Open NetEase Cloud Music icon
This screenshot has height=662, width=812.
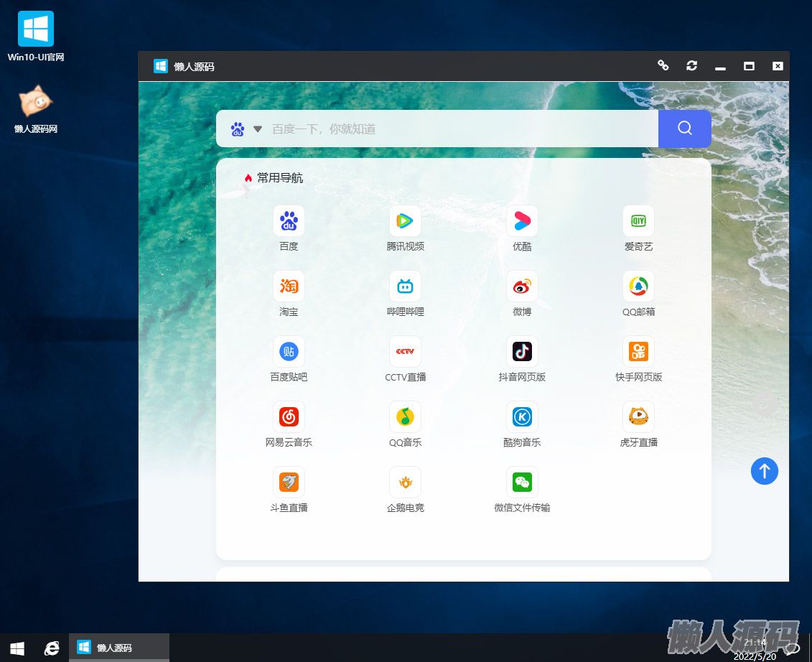click(x=289, y=417)
